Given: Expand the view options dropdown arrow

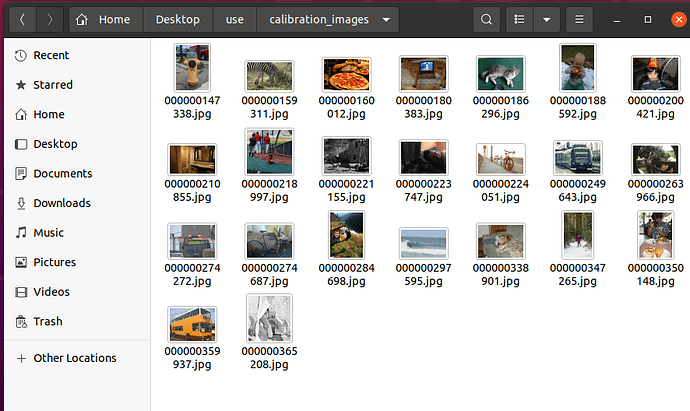Looking at the screenshot, I should coord(546,20).
